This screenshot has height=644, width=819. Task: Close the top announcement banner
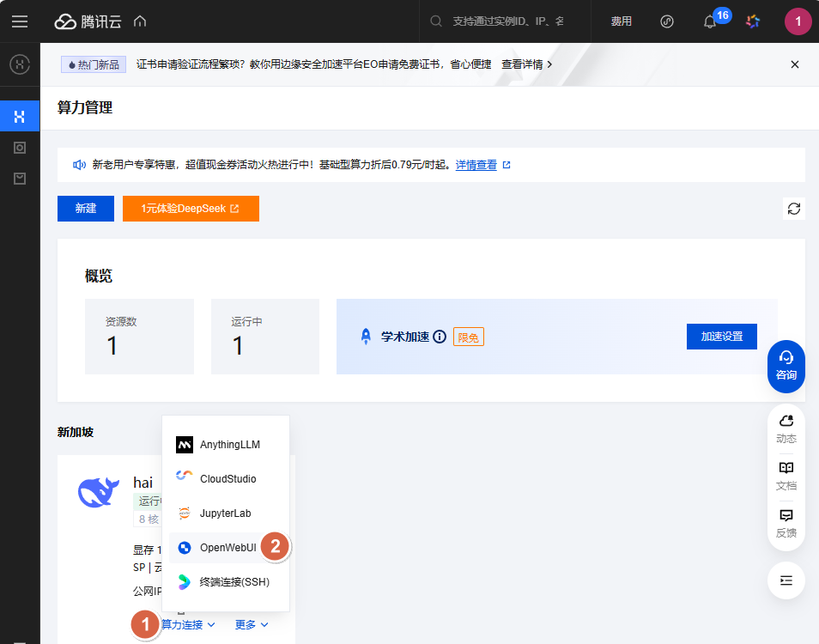[x=794, y=64]
